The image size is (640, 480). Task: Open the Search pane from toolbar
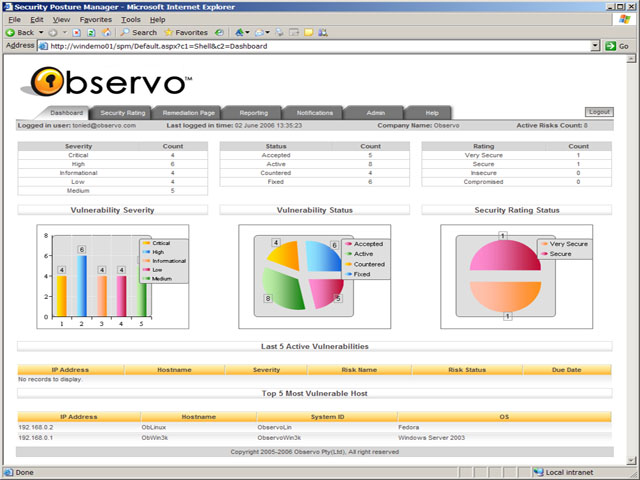click(138, 33)
